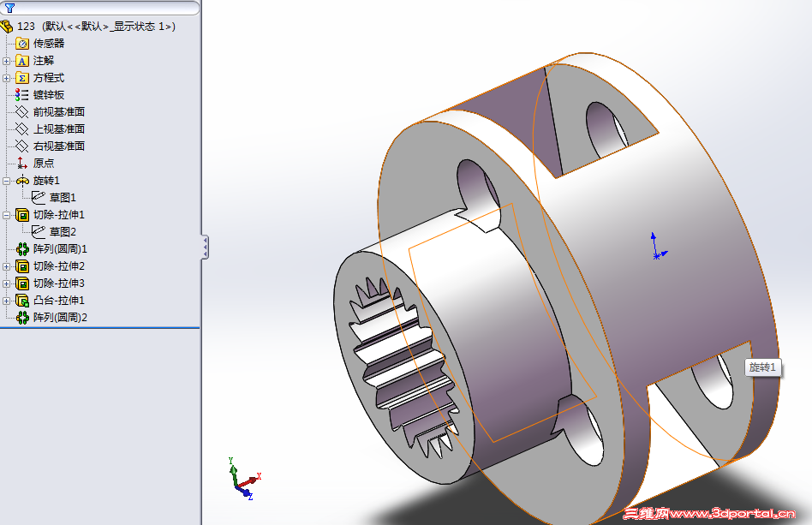Select the 方程式 sigma folder icon

pyautogui.click(x=22, y=78)
